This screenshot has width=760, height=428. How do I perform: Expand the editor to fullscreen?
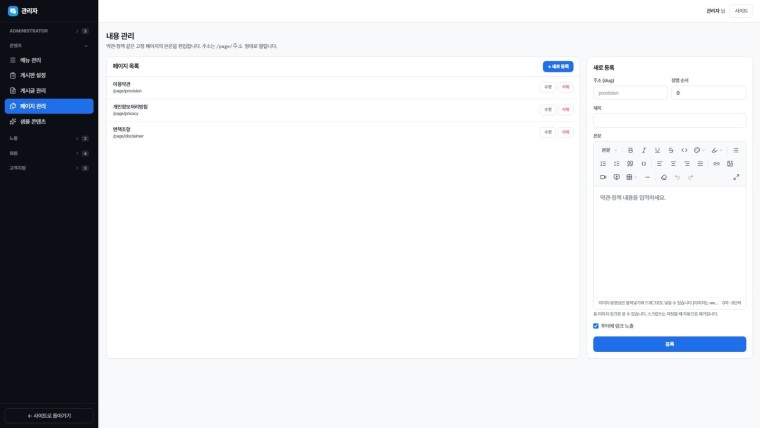736,177
